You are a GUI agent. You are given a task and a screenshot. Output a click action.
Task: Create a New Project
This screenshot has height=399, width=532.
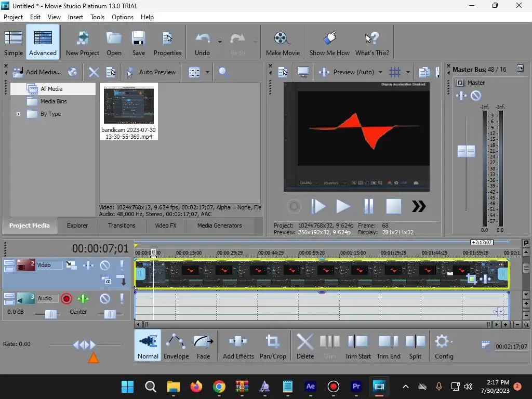pos(83,43)
